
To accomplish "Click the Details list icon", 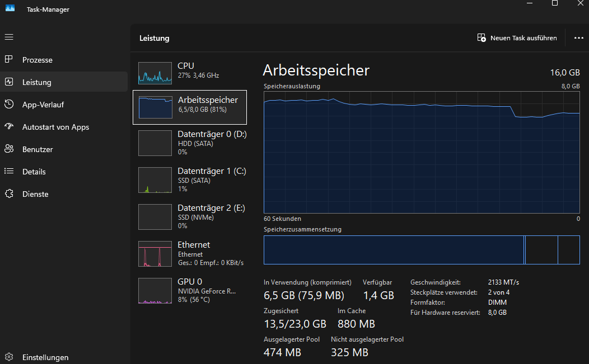I will click(x=9, y=171).
